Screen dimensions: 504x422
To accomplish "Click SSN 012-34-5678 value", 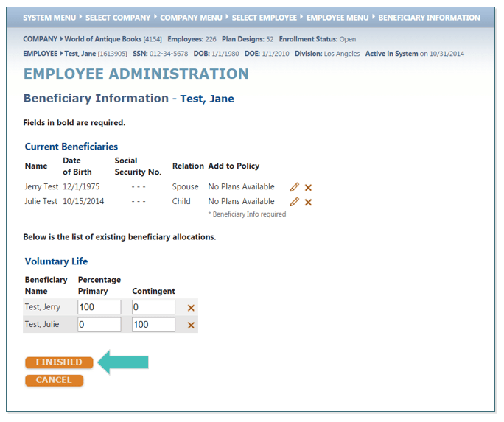I will click(x=169, y=54).
